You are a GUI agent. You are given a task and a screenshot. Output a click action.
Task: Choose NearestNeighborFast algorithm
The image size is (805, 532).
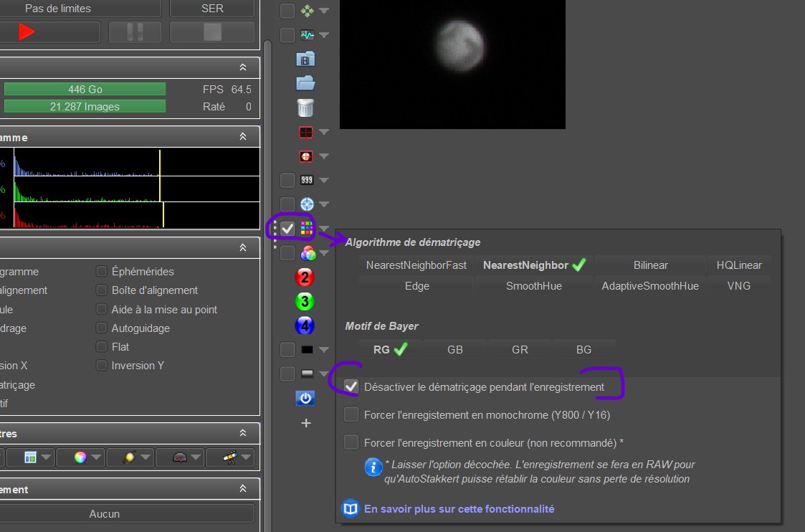(x=416, y=265)
